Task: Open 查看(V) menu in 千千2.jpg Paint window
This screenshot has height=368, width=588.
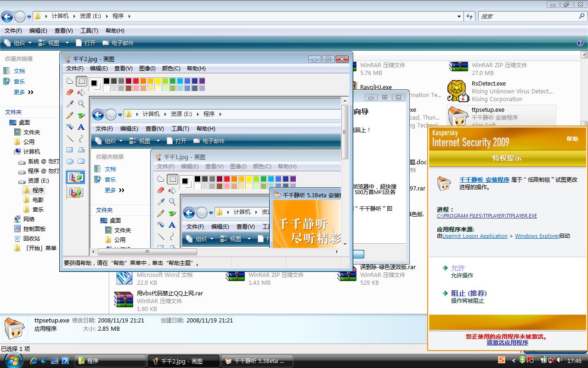Action: (123, 68)
